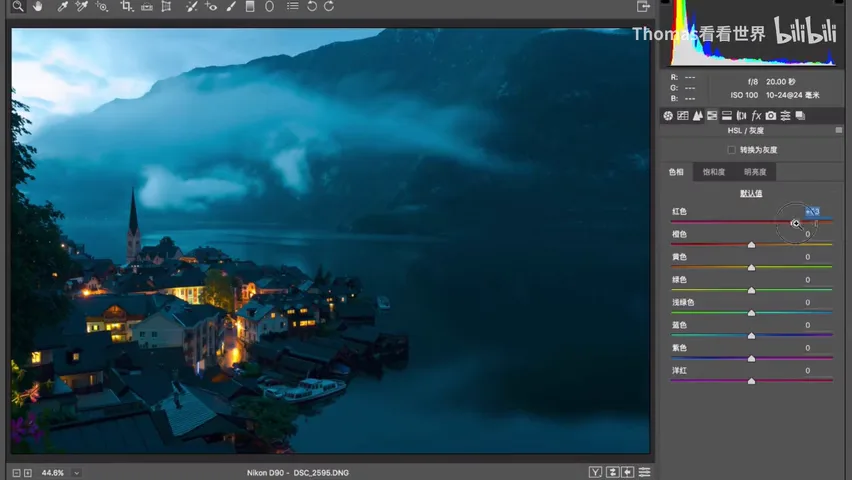The image size is (852, 480).
Task: Click the 洋红 hue value field
Action: click(x=807, y=371)
